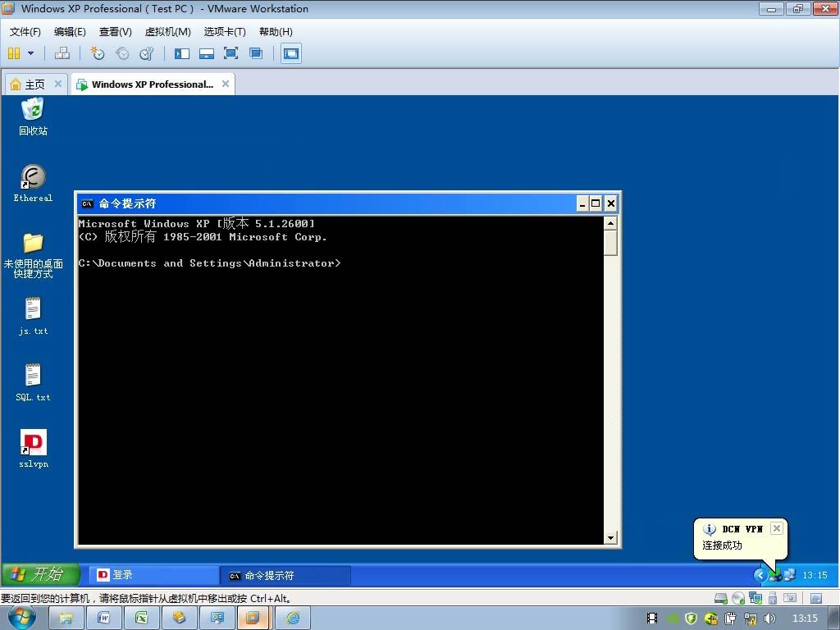Click the VMware Workstation host taskbar button
This screenshot has width=840, height=630.
point(253,619)
